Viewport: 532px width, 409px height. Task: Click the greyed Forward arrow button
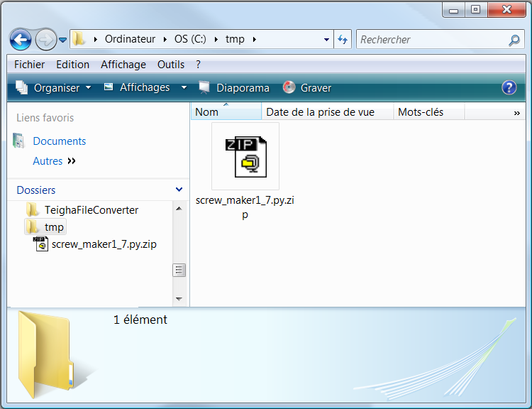[x=46, y=39]
